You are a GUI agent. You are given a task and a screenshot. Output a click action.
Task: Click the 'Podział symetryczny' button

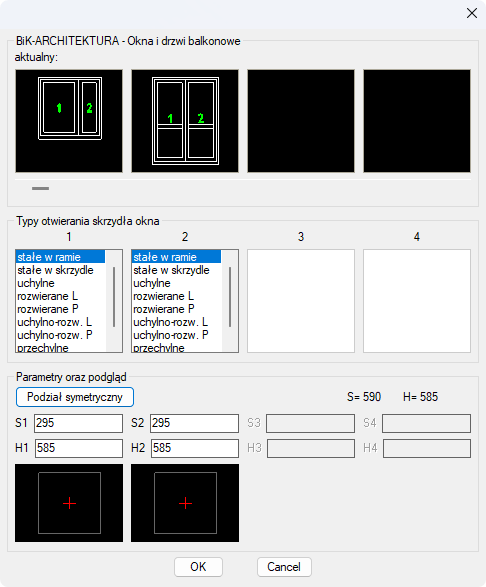pyautogui.click(x=75, y=397)
